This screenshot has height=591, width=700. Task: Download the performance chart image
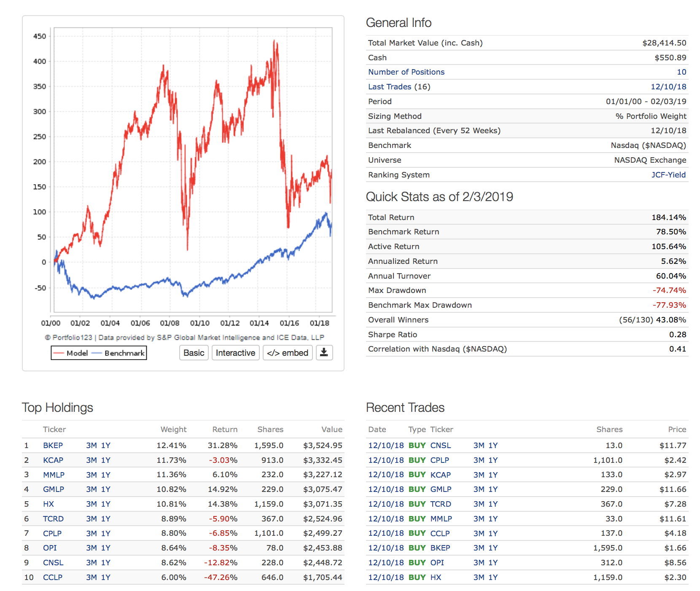click(x=324, y=352)
